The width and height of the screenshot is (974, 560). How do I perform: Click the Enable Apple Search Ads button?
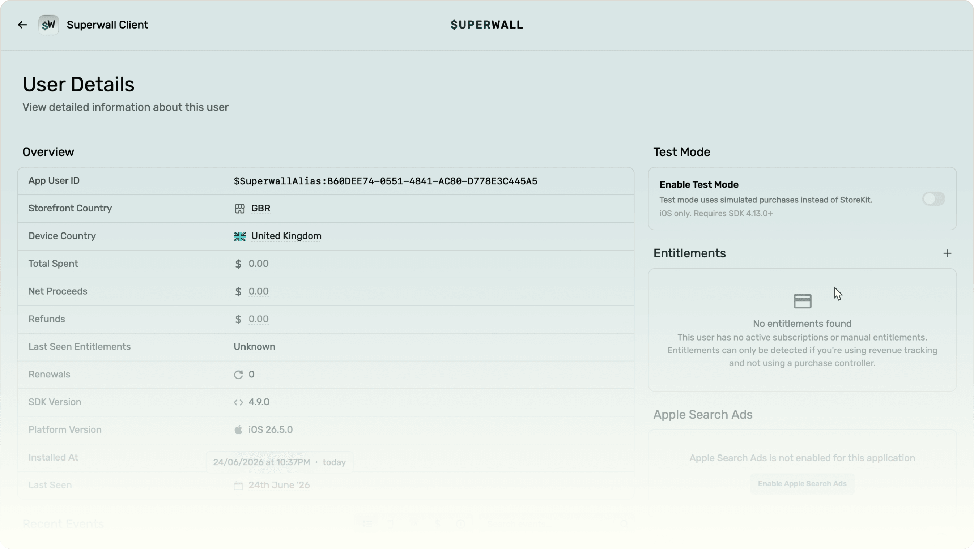click(x=802, y=483)
